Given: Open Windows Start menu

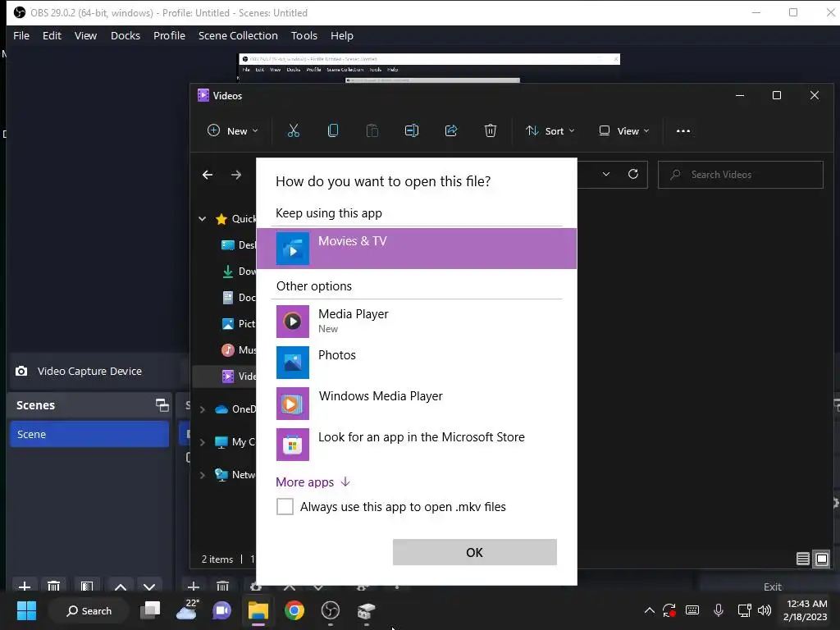Looking at the screenshot, I should 26,610.
